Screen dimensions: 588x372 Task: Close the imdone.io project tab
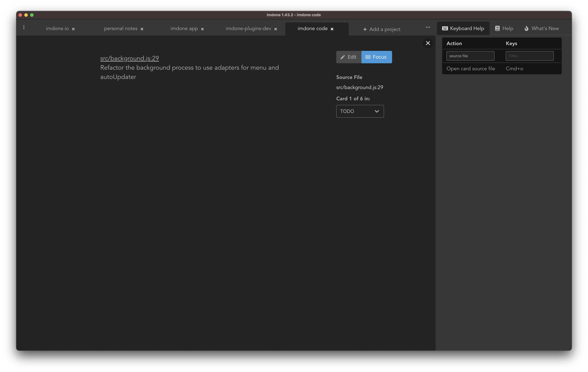73,29
